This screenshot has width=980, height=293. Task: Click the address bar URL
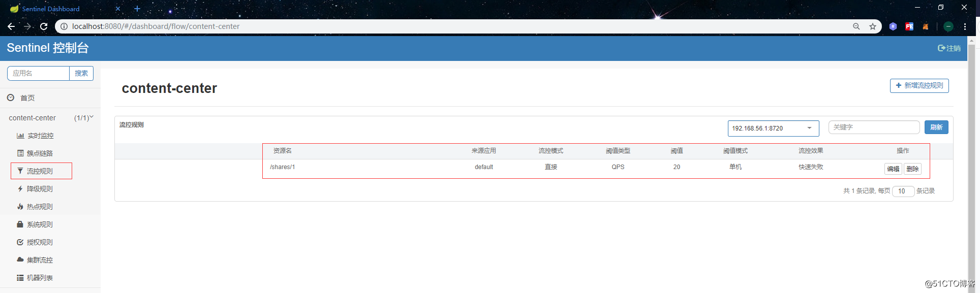click(156, 26)
